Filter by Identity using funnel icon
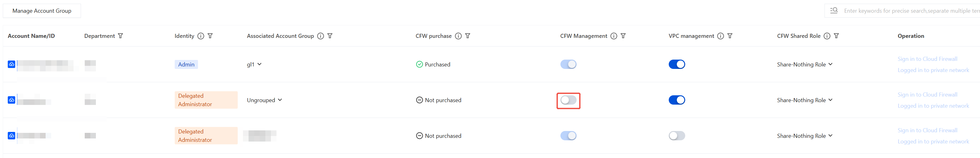This screenshot has height=158, width=980. [x=210, y=36]
